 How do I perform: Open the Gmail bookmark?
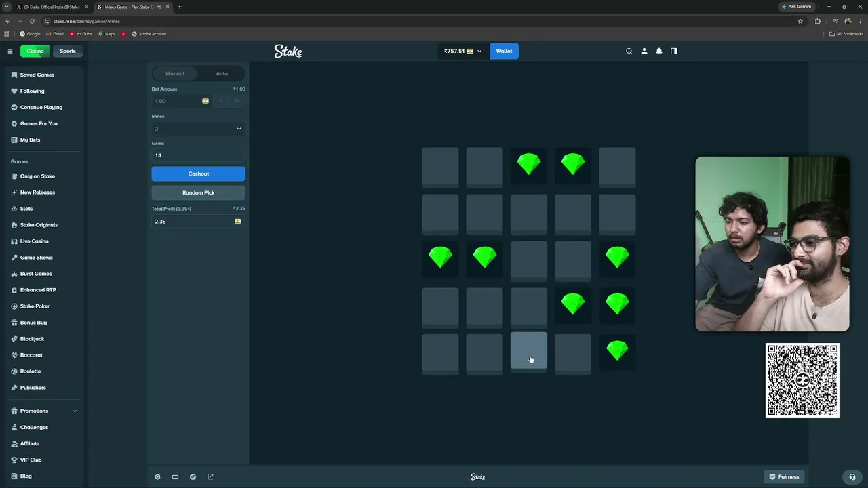55,34
